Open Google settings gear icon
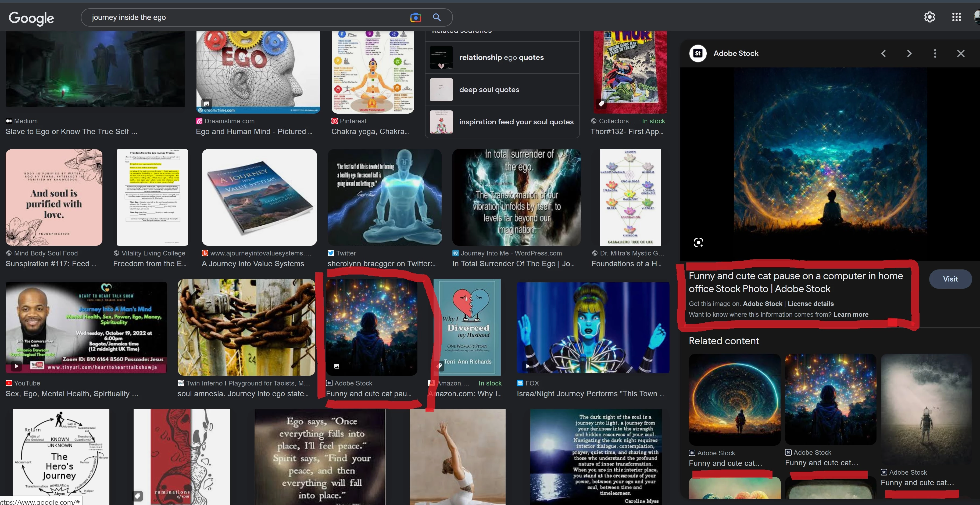The width and height of the screenshot is (980, 505). click(x=929, y=17)
